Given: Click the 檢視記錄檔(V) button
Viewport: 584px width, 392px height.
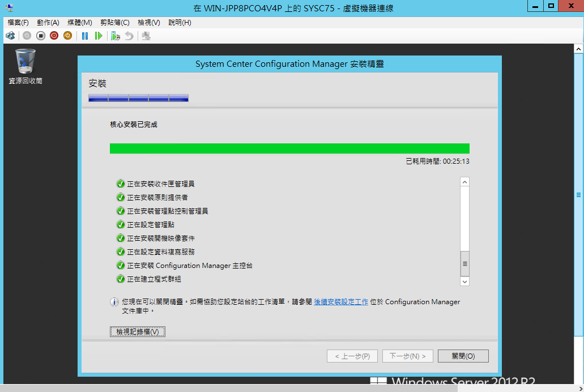Looking at the screenshot, I should (138, 331).
